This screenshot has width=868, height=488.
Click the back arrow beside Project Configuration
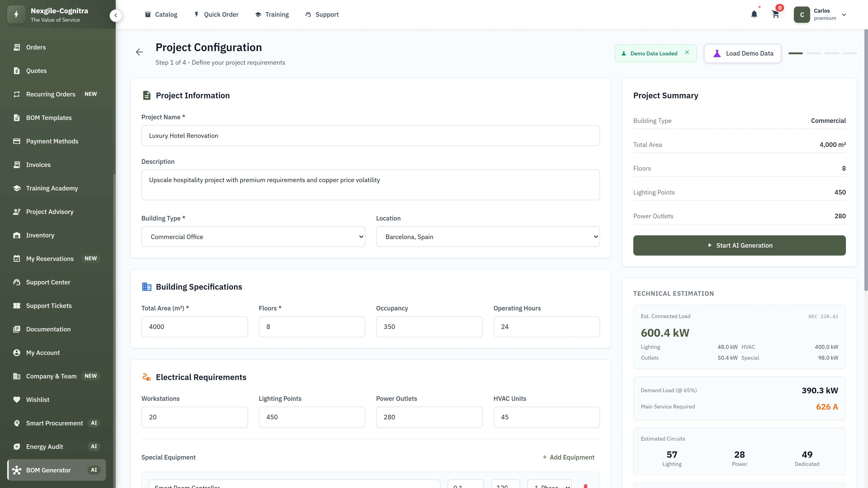[x=139, y=52]
